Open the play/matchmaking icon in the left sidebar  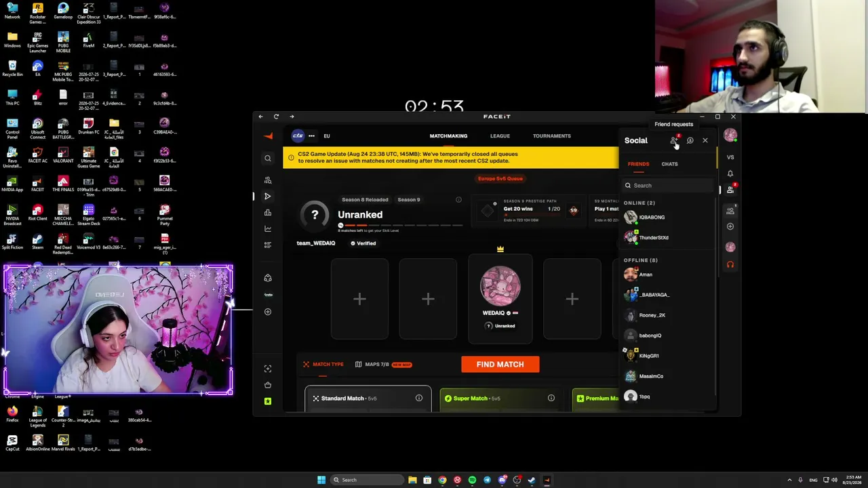click(268, 197)
